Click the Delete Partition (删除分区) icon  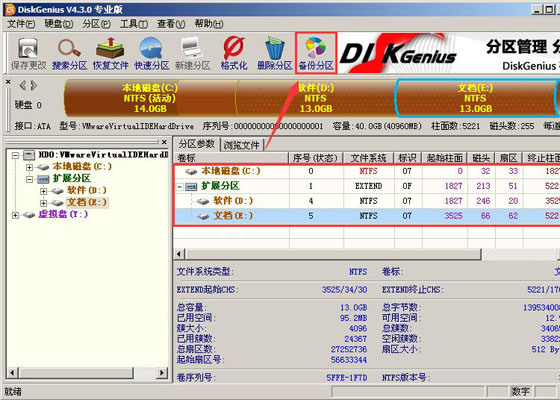[x=275, y=54]
